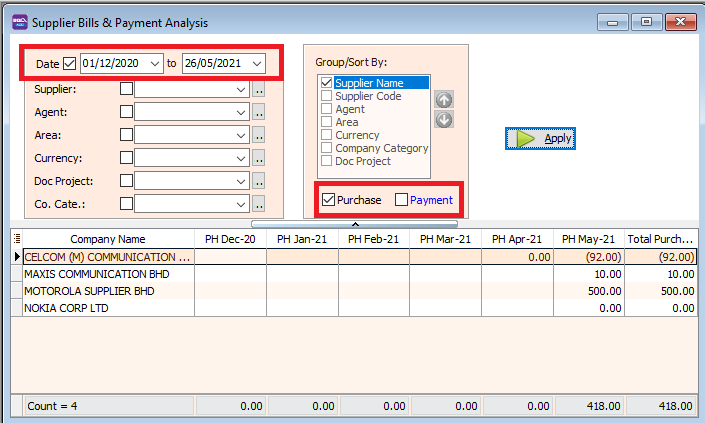This screenshot has width=705, height=423.
Task: Toggle the Date filter checkbox
Action: coord(69,64)
